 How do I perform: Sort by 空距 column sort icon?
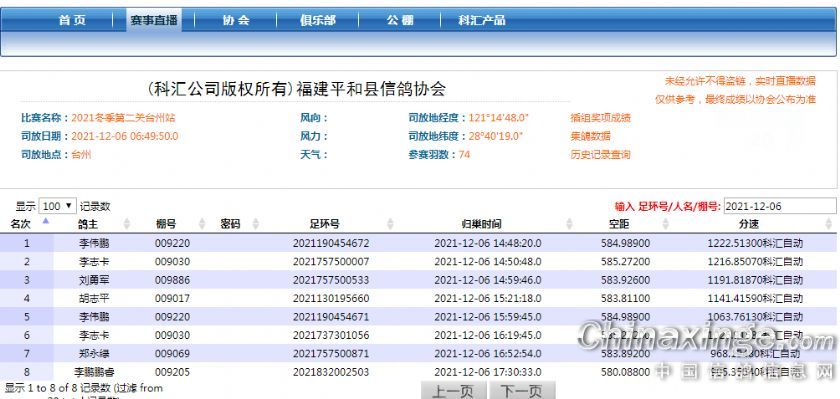[666, 224]
